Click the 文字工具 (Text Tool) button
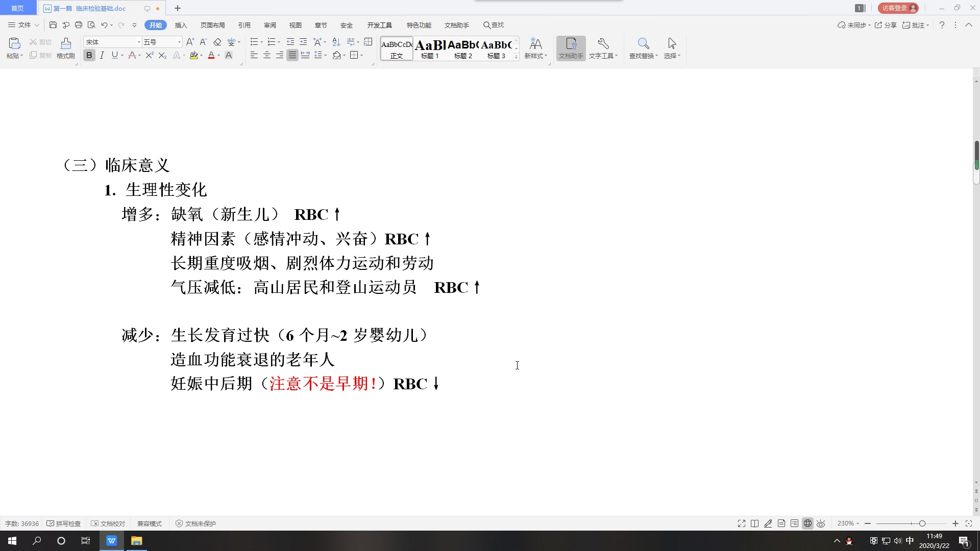980x551 pixels. click(x=602, y=48)
